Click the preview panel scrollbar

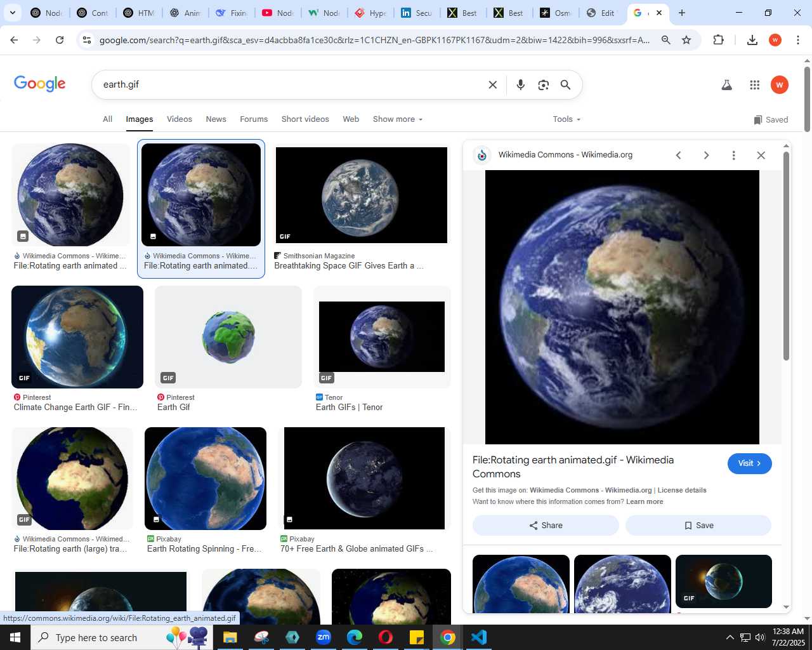click(x=787, y=257)
